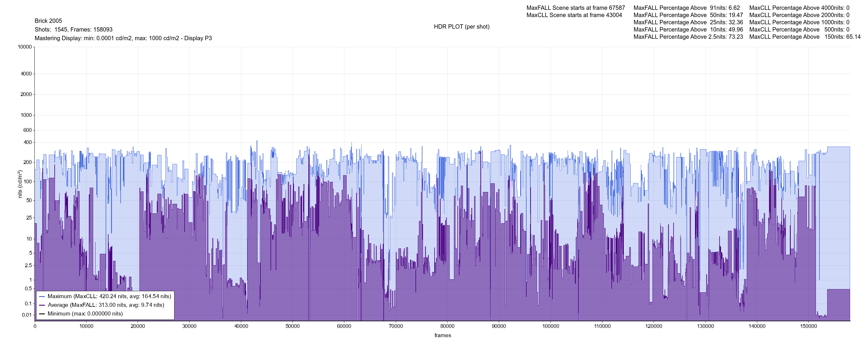Click the y-axis tick label "2000"

(26, 94)
